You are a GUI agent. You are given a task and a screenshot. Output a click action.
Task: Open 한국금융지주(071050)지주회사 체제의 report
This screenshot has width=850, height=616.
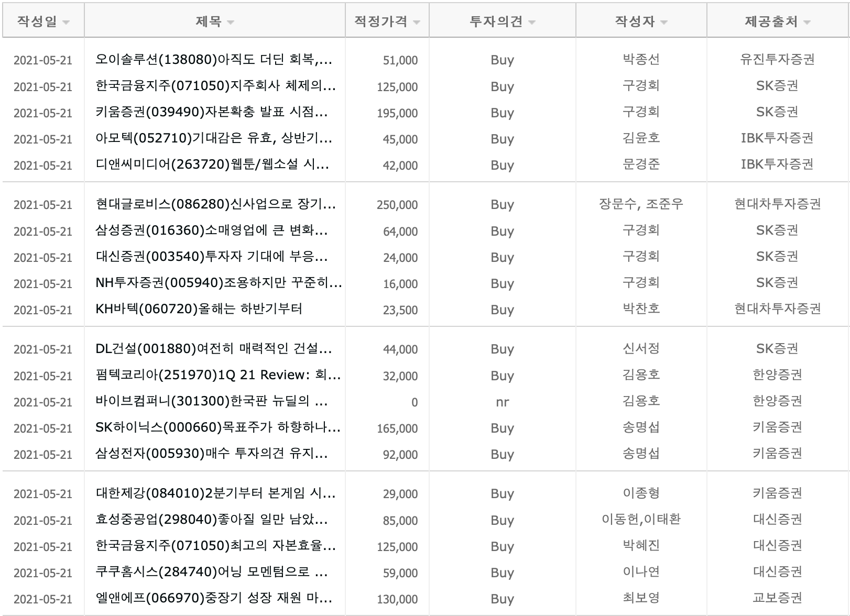click(215, 86)
